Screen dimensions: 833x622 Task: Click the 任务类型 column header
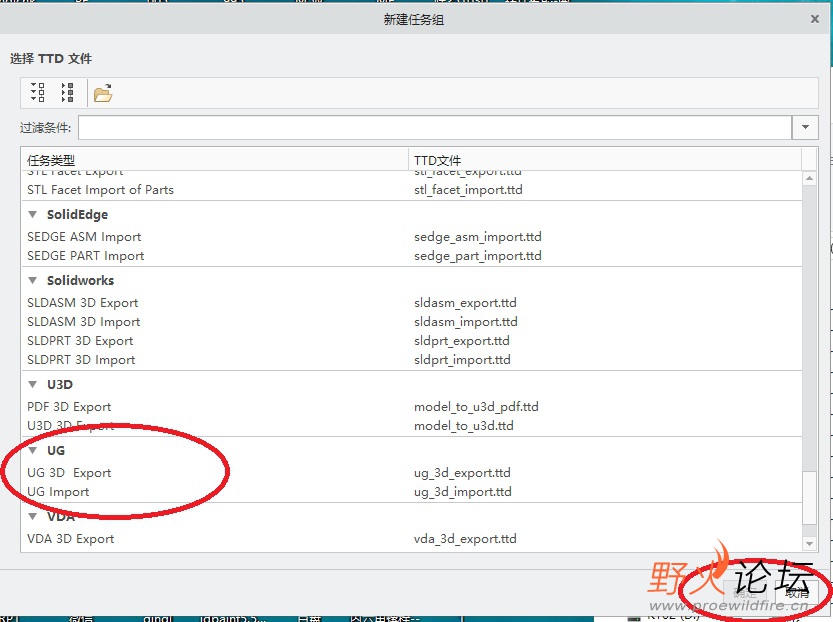tap(215, 160)
